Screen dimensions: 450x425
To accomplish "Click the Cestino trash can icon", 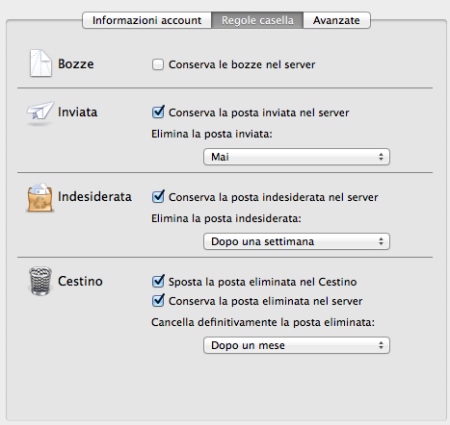I will [40, 281].
